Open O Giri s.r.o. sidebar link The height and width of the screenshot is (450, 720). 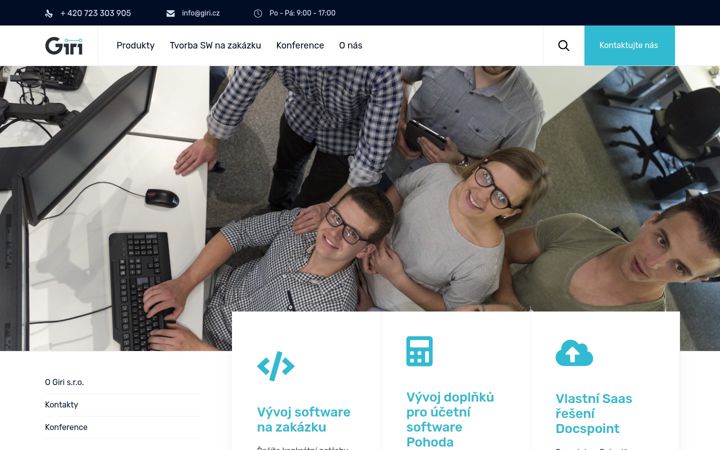pyautogui.click(x=64, y=382)
